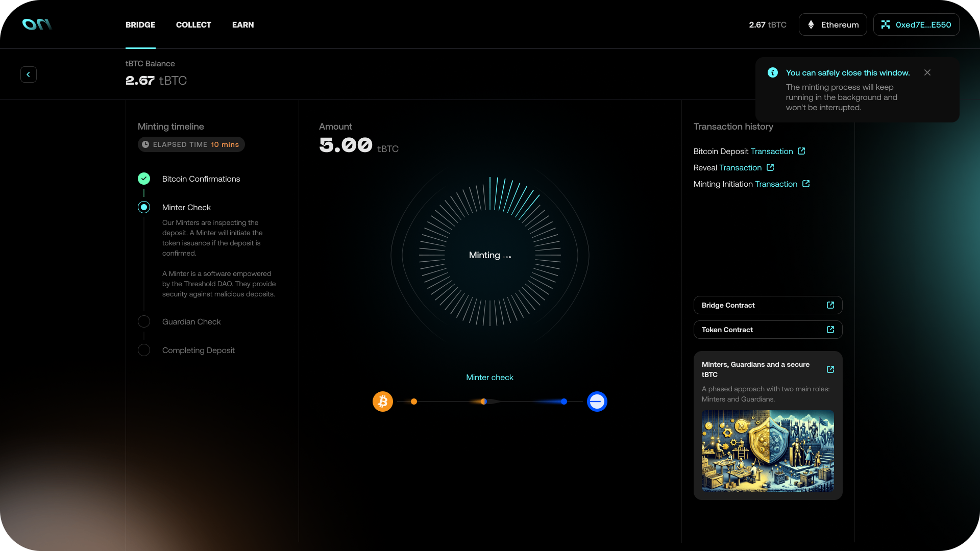Click the Minting timeline heading

point(171,127)
